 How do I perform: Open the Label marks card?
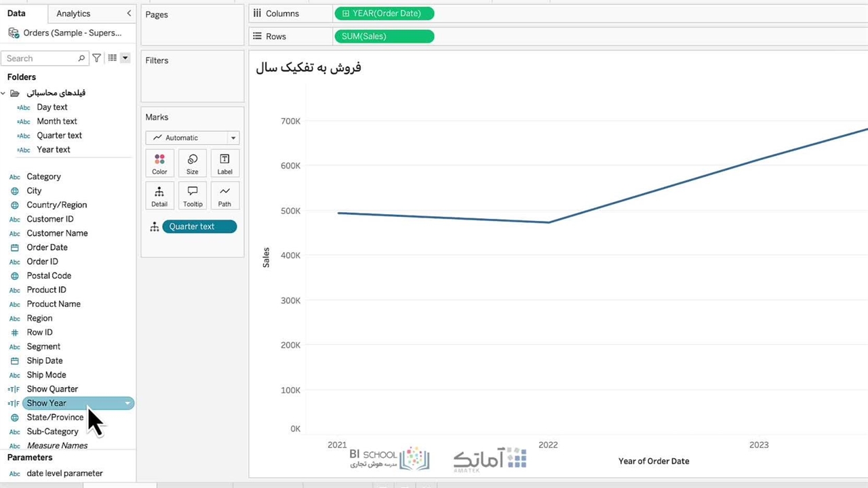[x=224, y=163]
